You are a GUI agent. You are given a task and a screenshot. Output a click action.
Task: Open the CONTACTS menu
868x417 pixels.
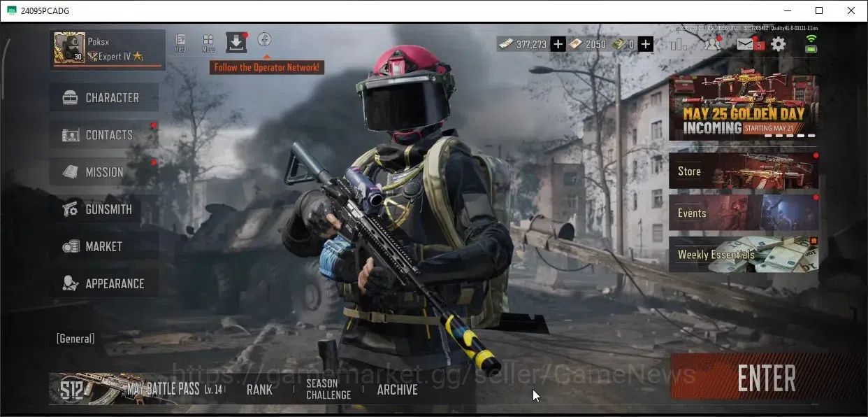(x=103, y=134)
